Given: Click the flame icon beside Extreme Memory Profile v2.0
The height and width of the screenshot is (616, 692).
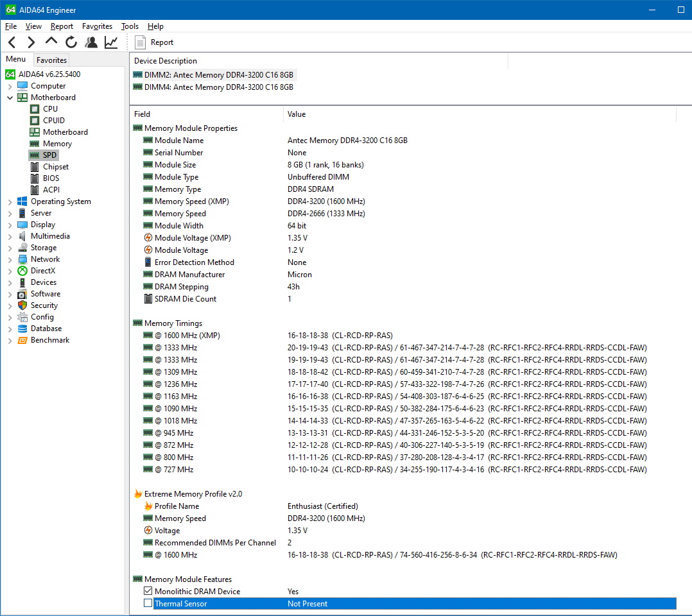Looking at the screenshot, I should tap(138, 494).
